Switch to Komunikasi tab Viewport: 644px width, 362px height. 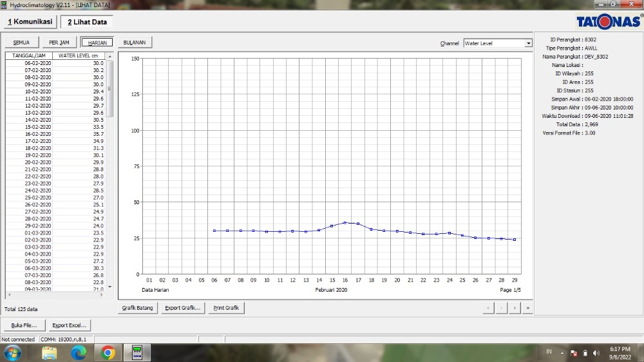pyautogui.click(x=30, y=22)
